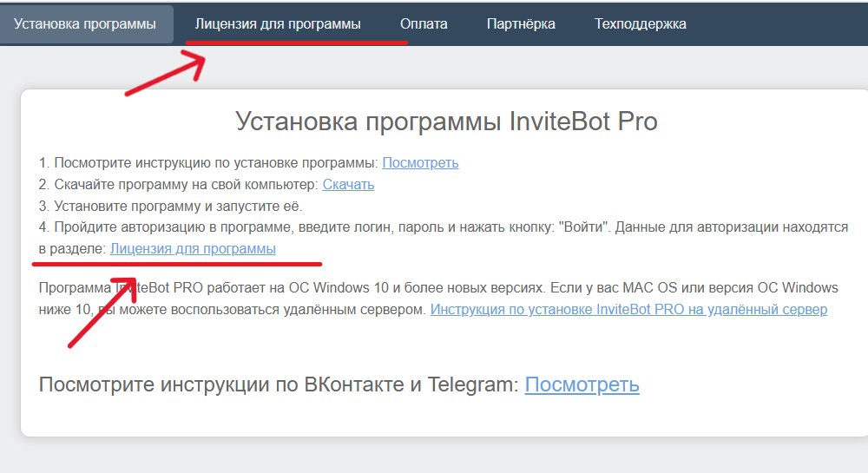Click the paragraph about ОС Windows 10 compatibility

pos(437,299)
